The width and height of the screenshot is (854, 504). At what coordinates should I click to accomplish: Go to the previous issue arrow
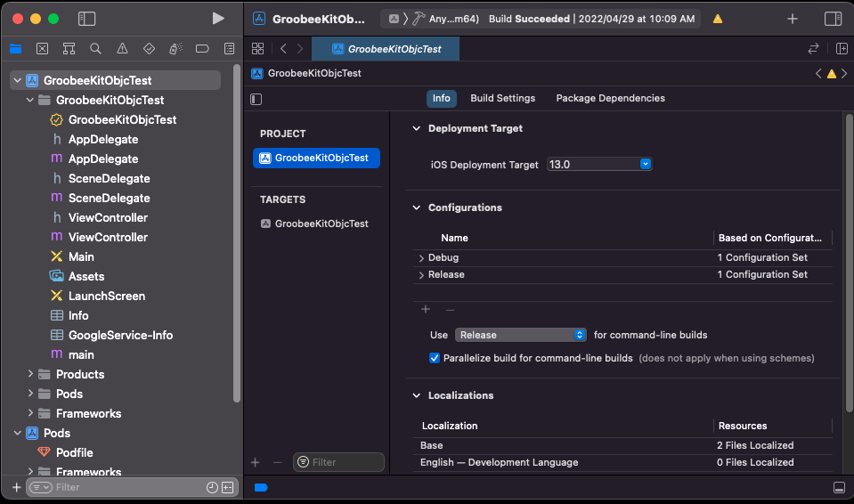click(x=818, y=74)
